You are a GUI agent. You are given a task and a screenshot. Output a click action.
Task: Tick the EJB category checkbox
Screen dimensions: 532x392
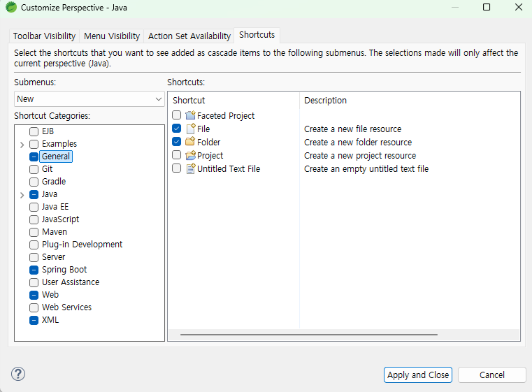click(x=34, y=131)
